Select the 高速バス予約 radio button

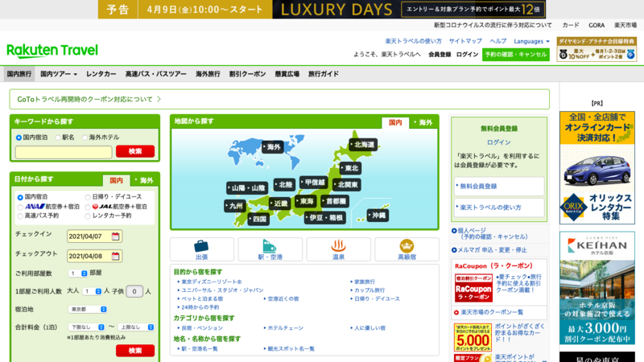tap(19, 216)
